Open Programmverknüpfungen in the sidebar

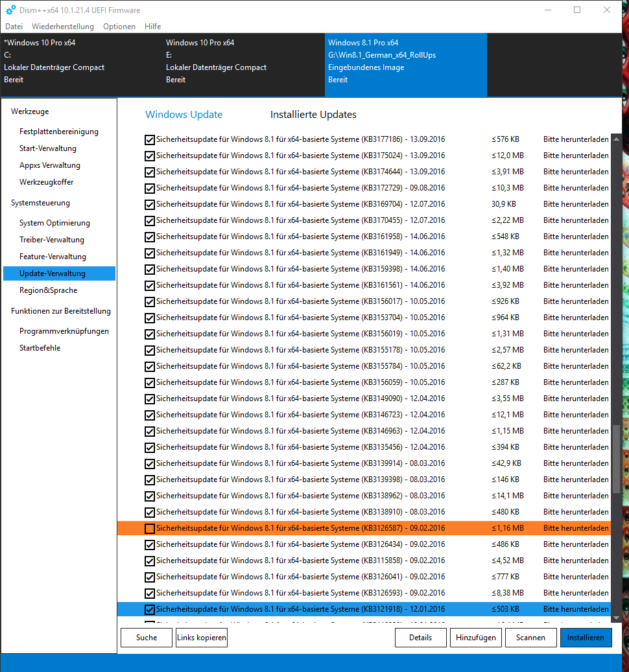64,331
